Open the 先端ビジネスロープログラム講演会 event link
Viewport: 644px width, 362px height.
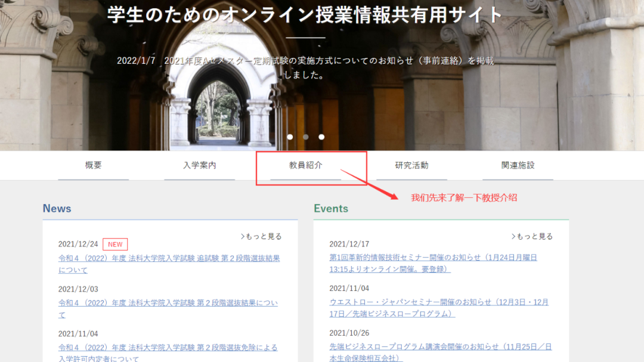click(x=441, y=352)
